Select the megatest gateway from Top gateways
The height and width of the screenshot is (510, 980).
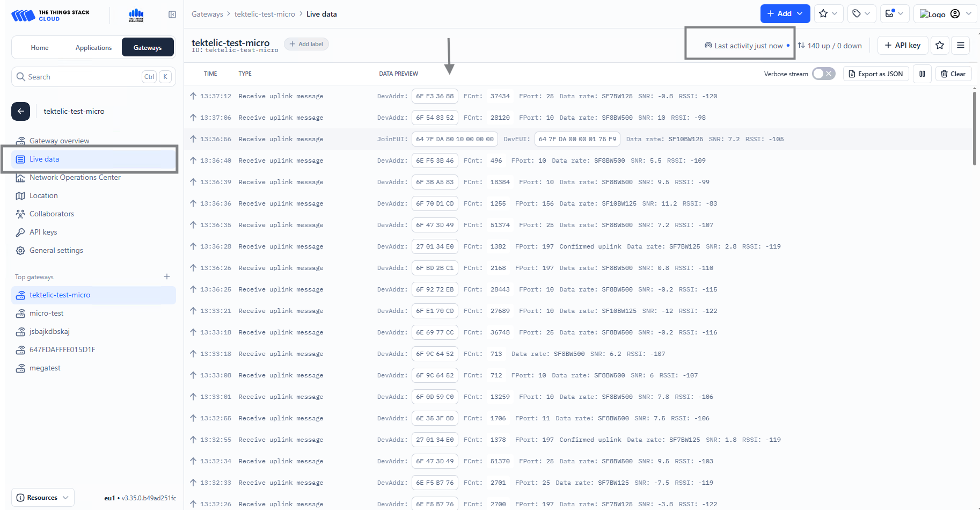click(x=45, y=368)
